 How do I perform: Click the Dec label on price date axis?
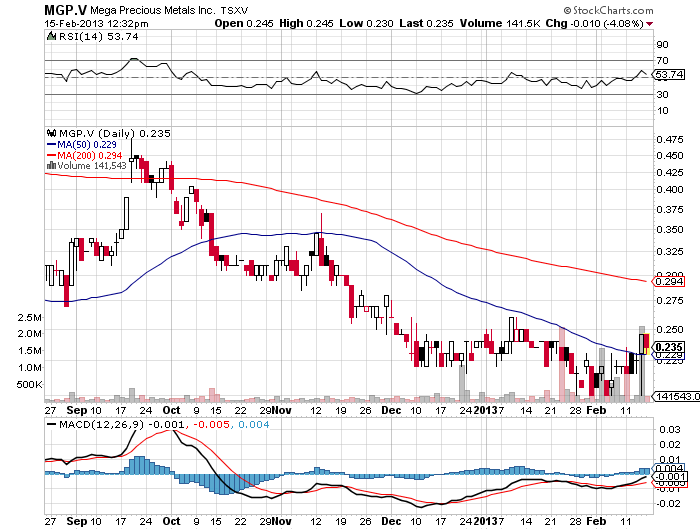(391, 410)
